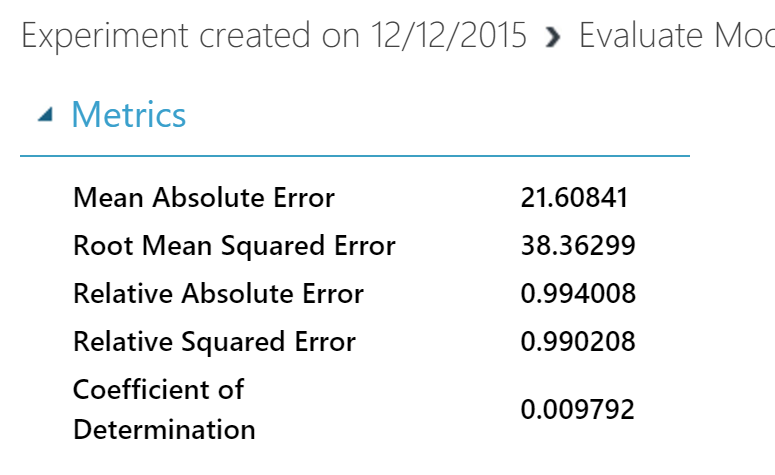Click the breadcrumb chevron arrow icon

[x=553, y=37]
